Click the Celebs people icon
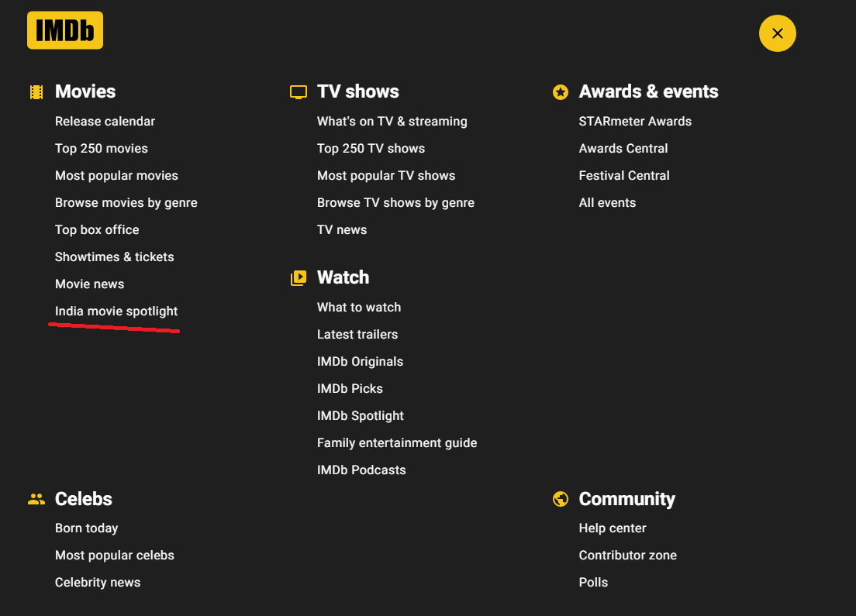This screenshot has height=616, width=856. tap(36, 499)
